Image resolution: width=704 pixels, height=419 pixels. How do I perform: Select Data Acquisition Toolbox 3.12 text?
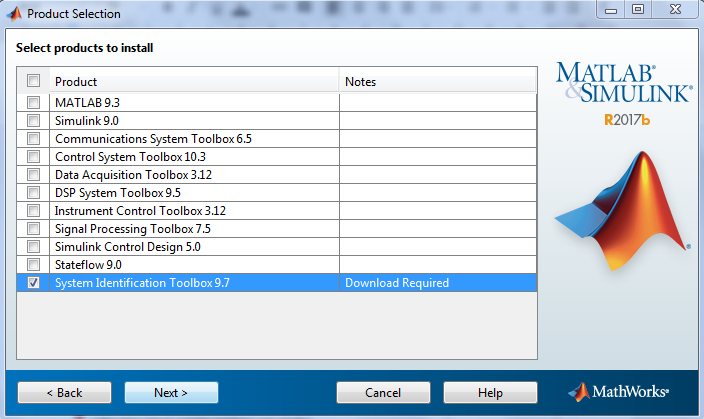pos(133,175)
